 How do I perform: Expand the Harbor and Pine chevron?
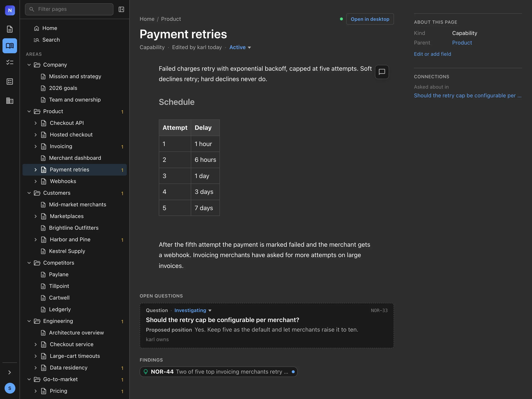tap(36, 239)
